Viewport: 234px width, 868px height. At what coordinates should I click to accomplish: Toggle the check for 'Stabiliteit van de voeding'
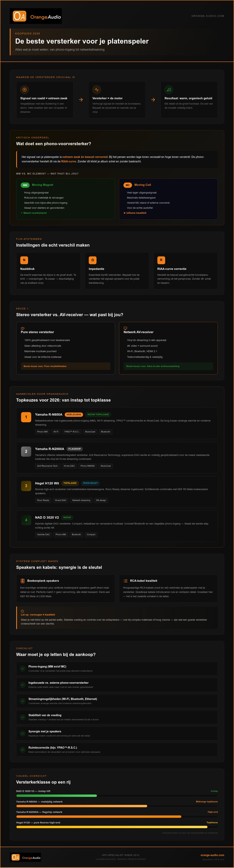click(23, 717)
